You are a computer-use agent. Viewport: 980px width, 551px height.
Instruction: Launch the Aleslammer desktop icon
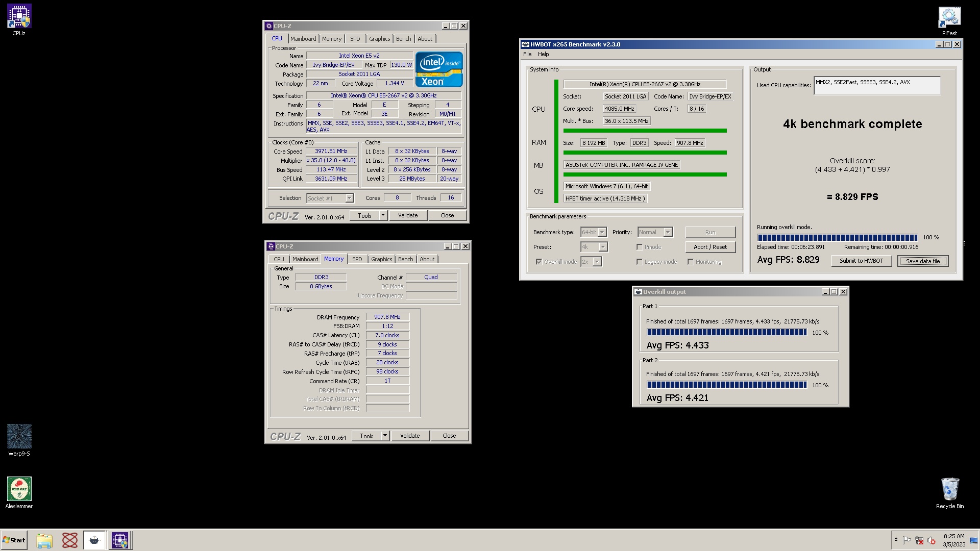[x=19, y=493]
